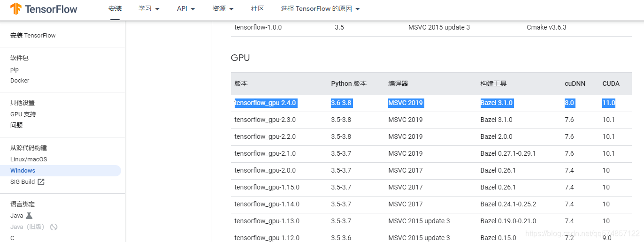The image size is (644, 242).
Task: Click the flask icon next to Java
Action: [x=29, y=216]
